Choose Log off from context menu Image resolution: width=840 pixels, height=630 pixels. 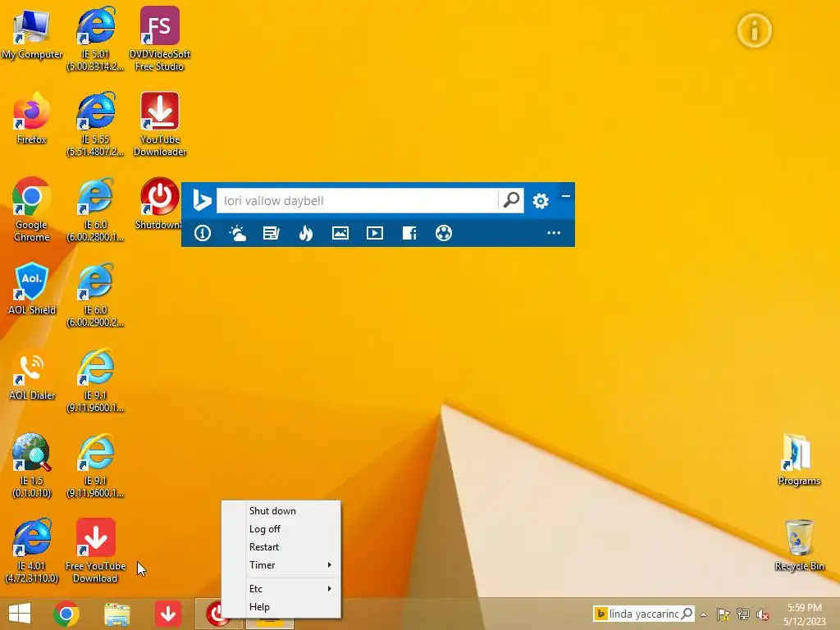point(281,529)
